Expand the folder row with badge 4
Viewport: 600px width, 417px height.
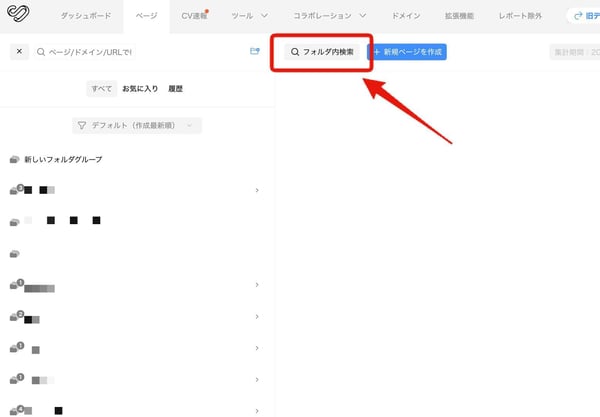click(x=257, y=411)
